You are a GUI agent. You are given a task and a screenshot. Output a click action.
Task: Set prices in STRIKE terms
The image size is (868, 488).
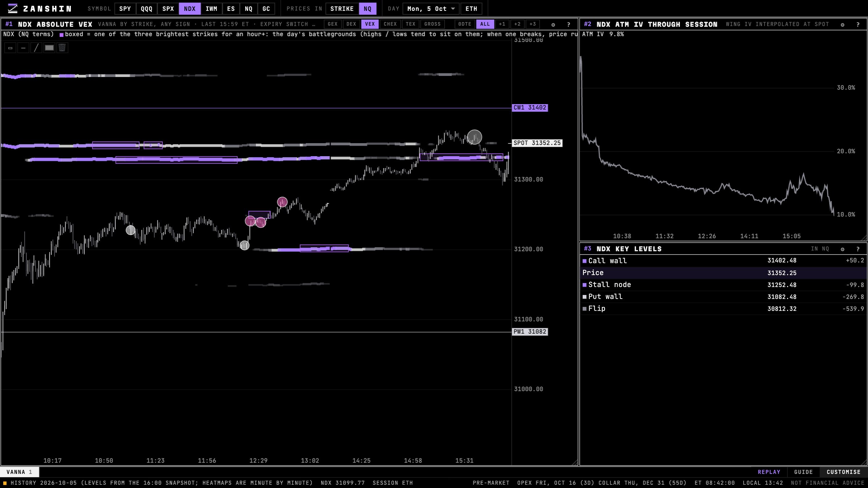[x=342, y=9]
